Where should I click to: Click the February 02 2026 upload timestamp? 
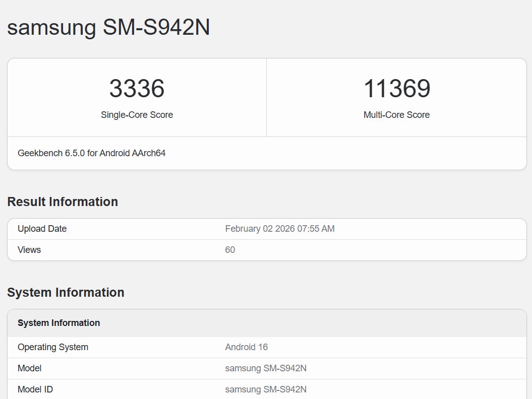coord(280,228)
